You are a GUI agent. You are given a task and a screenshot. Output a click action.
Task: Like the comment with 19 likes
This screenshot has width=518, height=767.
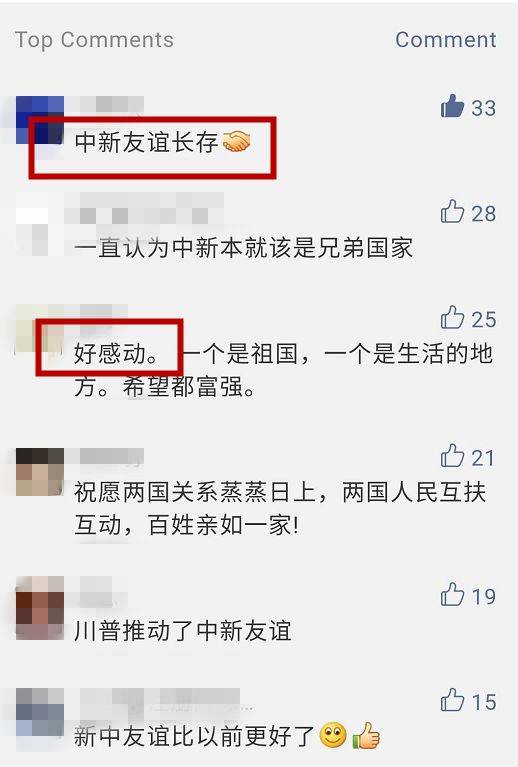click(x=452, y=594)
